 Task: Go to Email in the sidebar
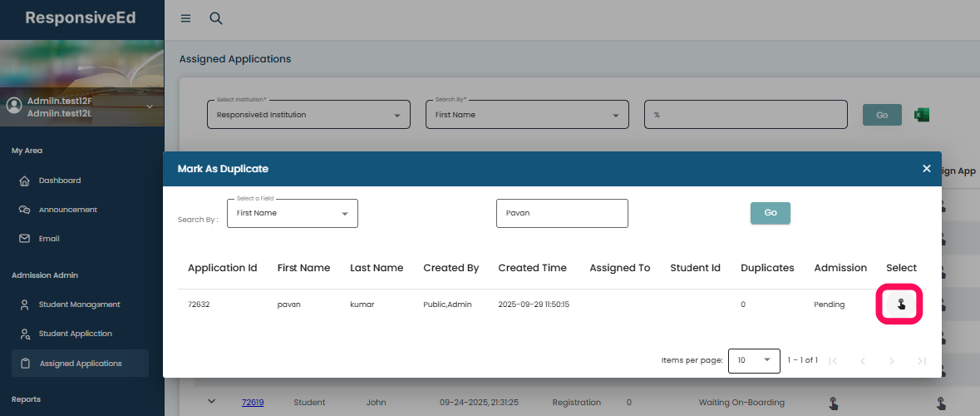click(x=48, y=239)
